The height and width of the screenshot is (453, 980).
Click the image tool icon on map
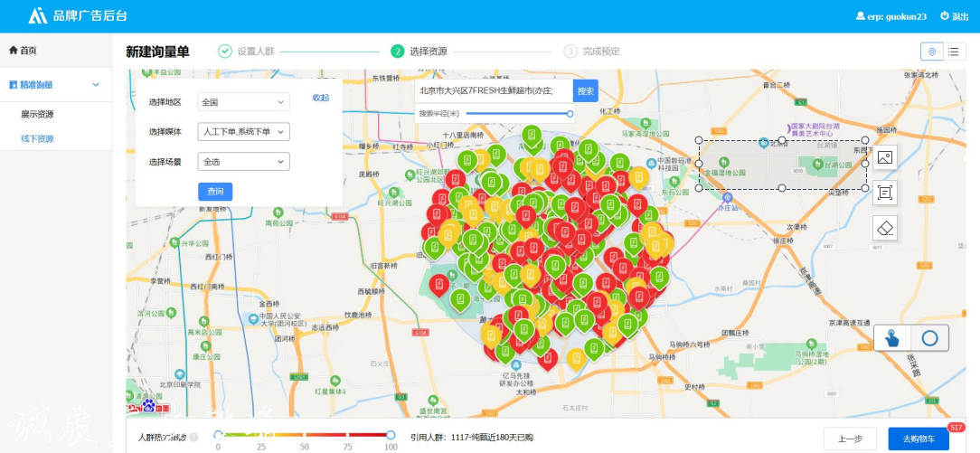pyautogui.click(x=885, y=157)
